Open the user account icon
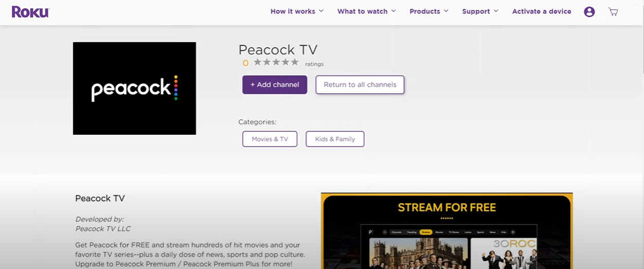The height and width of the screenshot is (269, 644). pos(589,12)
